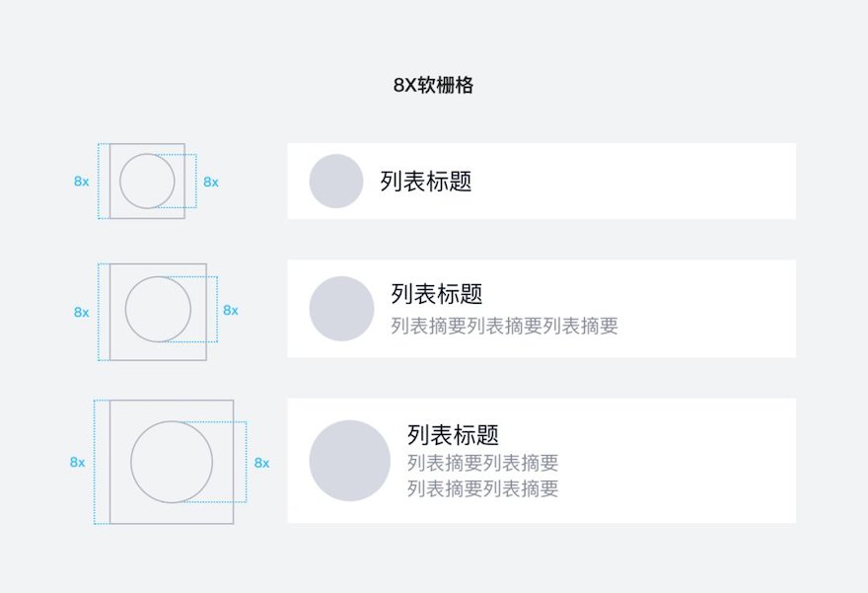Click the second summary line in the third card

click(x=482, y=488)
